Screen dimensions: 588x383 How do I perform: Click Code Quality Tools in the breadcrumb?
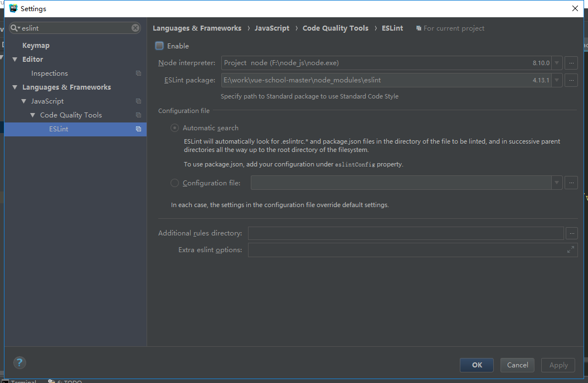(336, 28)
